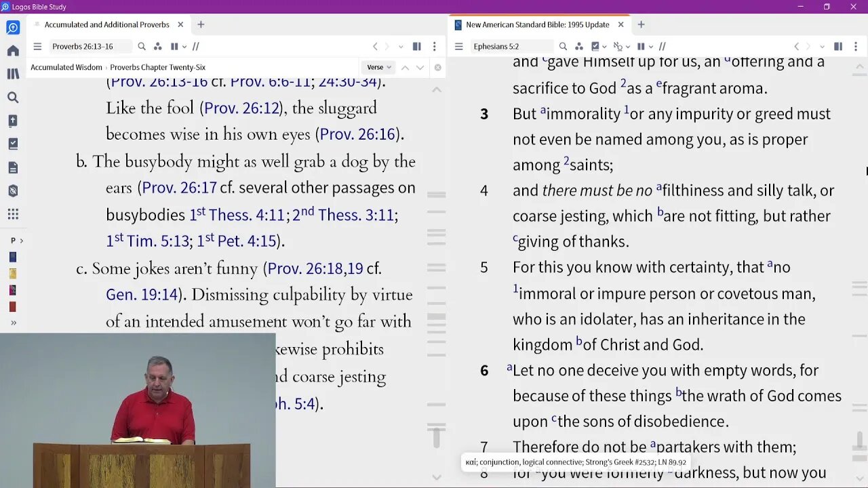Open the NASB panel visual filters
This screenshot has height=488, width=868.
578,47
